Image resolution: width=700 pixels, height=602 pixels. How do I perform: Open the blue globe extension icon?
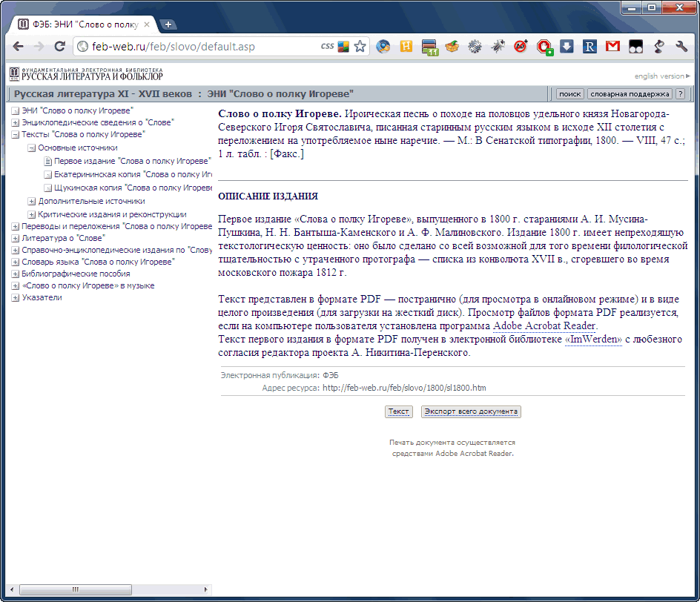click(383, 47)
